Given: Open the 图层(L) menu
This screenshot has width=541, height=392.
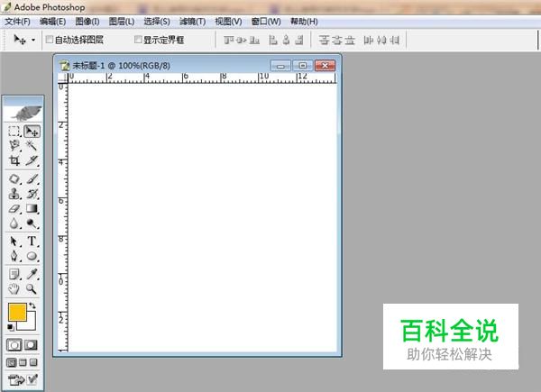Looking at the screenshot, I should 122,22.
